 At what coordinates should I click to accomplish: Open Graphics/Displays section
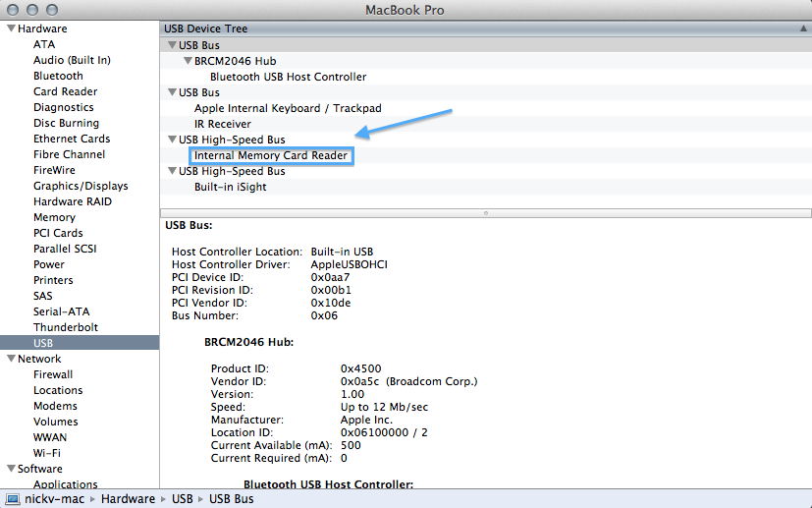click(x=81, y=186)
